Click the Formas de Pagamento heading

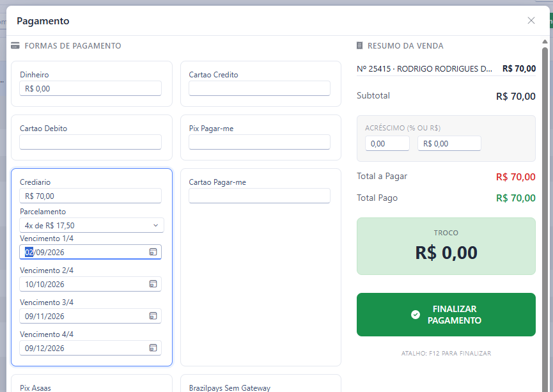click(x=73, y=45)
